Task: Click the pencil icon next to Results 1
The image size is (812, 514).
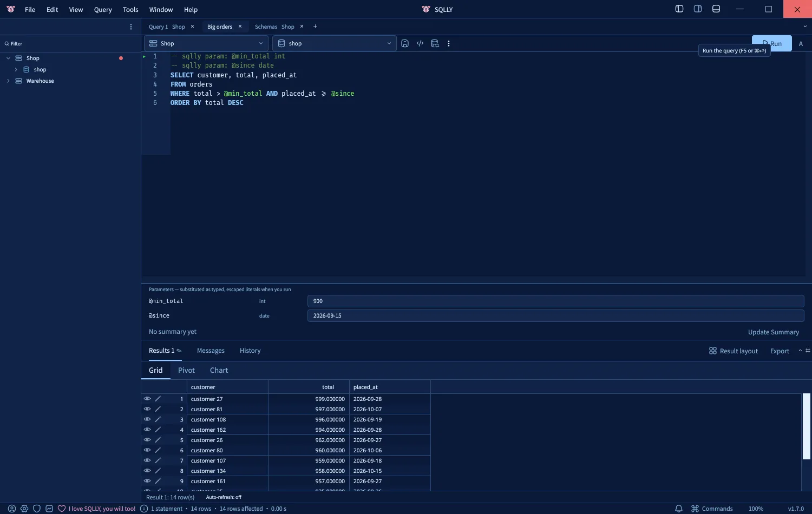Action: (x=179, y=351)
